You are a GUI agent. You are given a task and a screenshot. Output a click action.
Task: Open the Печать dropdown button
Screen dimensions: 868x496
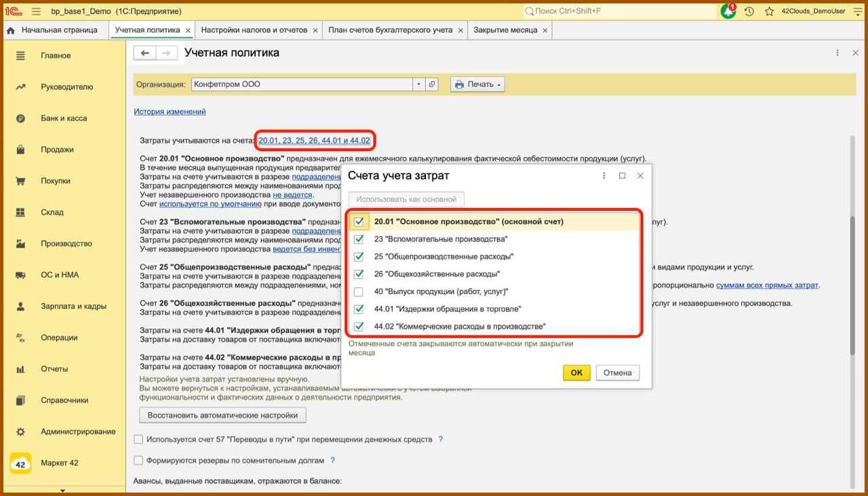[477, 85]
